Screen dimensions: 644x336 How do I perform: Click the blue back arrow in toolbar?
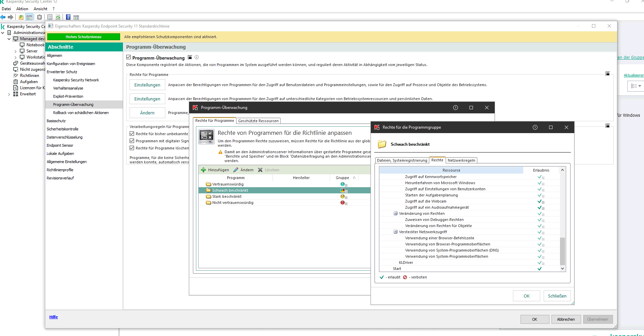(x=3, y=17)
